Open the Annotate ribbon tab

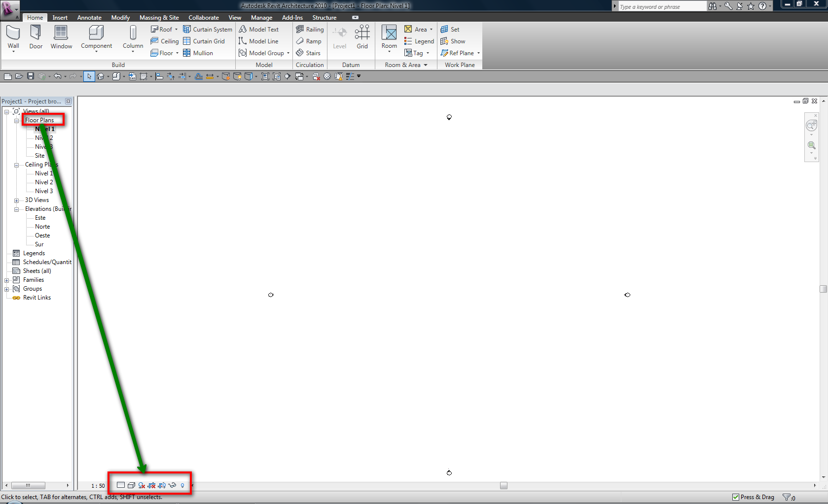(x=89, y=18)
